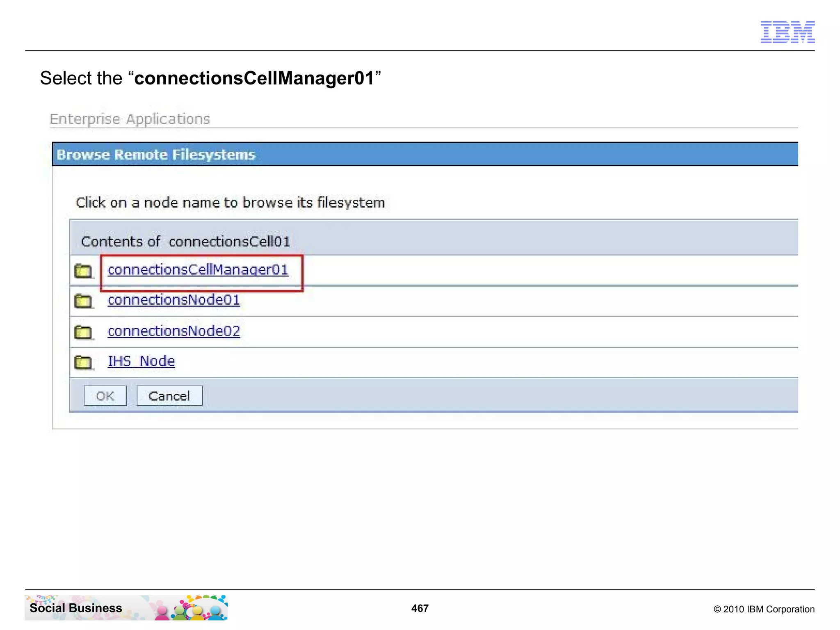Screen dimensions: 840x630
Task: Click the folder icon beside connectionsNode01
Action: (x=84, y=301)
